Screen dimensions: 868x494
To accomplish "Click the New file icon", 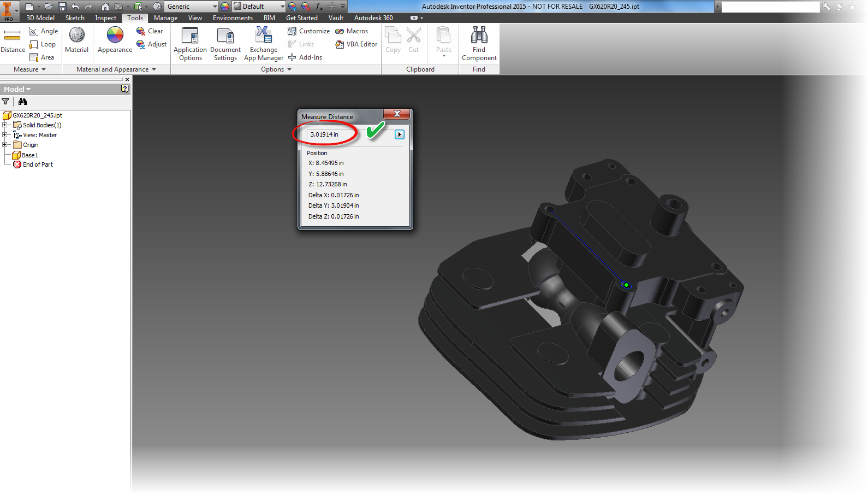I will 29,7.
